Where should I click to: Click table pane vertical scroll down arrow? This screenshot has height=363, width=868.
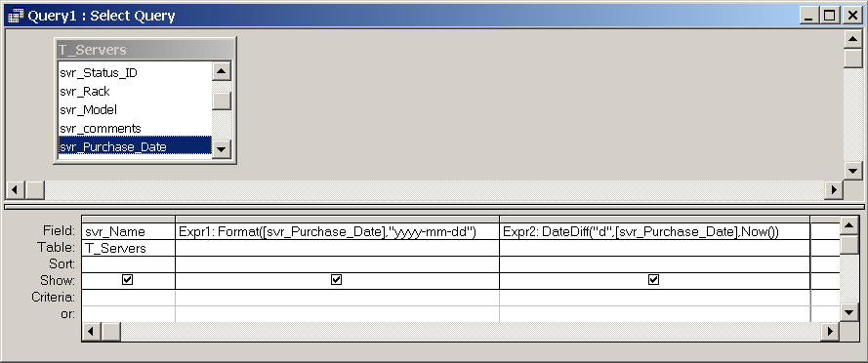pos(853,171)
